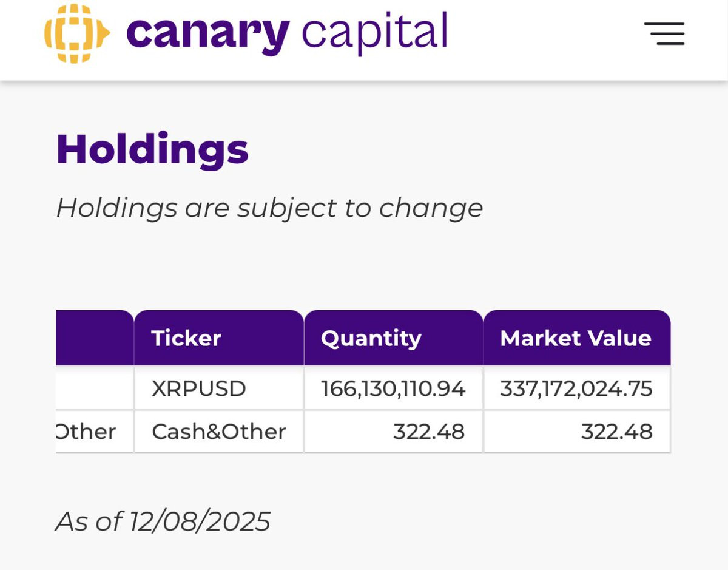Click the cut-off "Other" name cell
The image size is (728, 570).
[x=86, y=432]
